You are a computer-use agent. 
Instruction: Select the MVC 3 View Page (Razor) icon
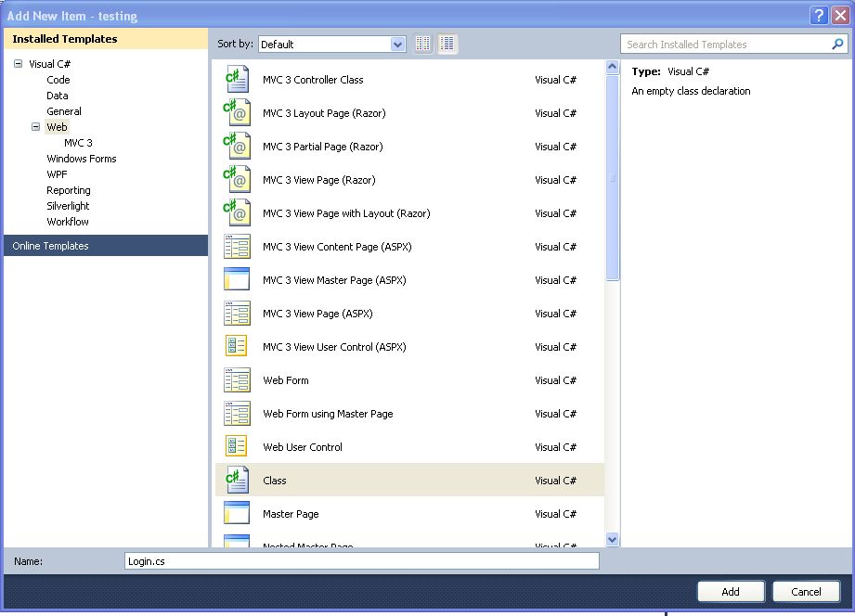pyautogui.click(x=237, y=179)
